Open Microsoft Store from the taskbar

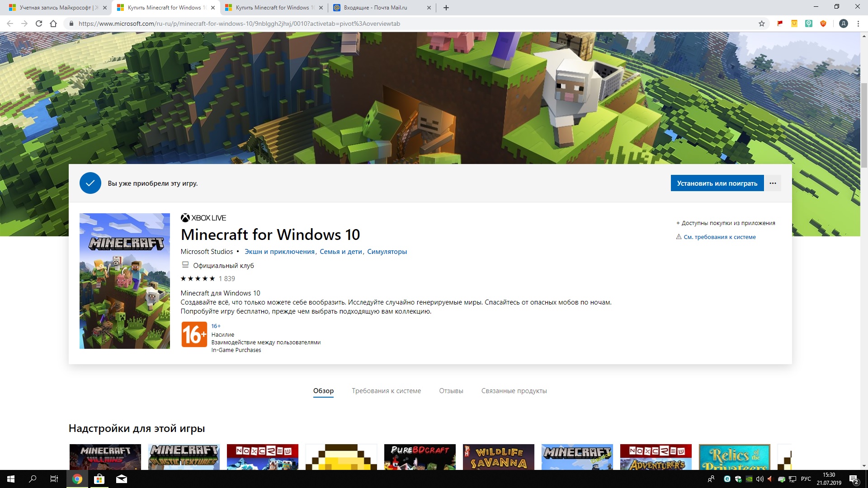99,479
